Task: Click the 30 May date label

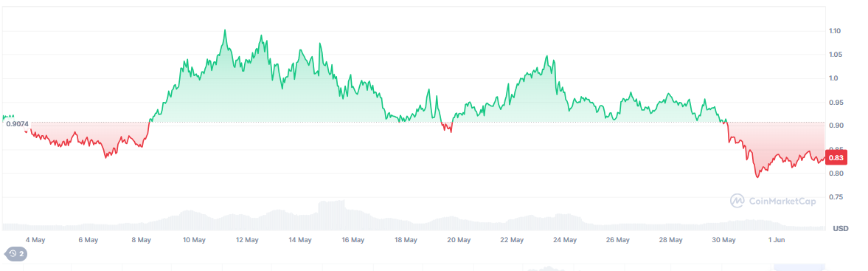Action: 723,240
